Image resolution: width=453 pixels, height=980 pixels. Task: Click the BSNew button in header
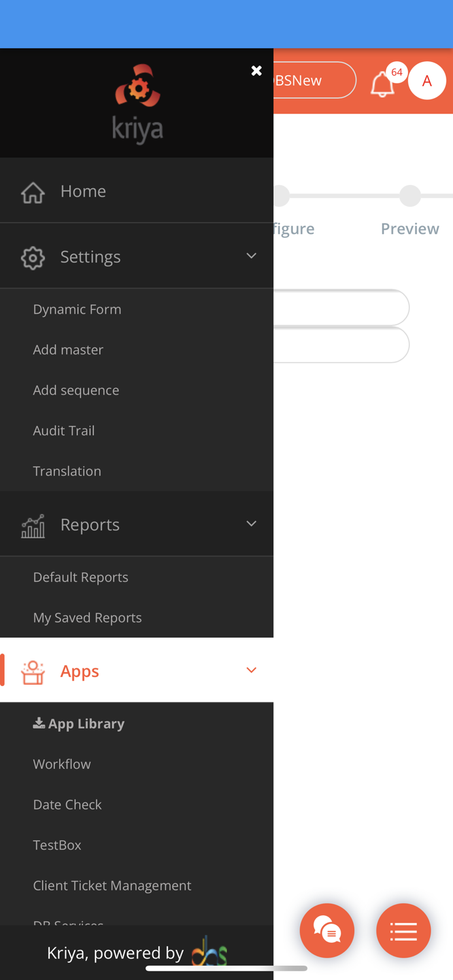pos(315,80)
